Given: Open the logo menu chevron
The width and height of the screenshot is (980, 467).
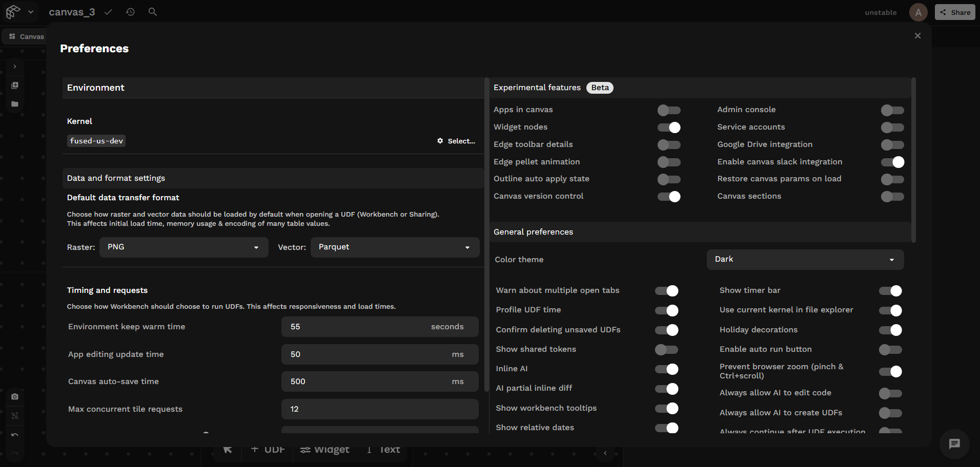Looking at the screenshot, I should point(31,12).
